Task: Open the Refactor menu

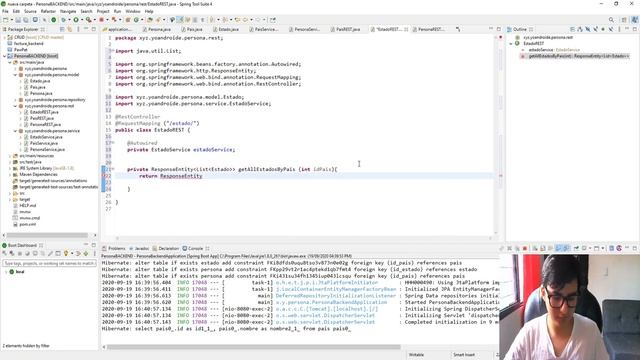Action: pos(48,11)
